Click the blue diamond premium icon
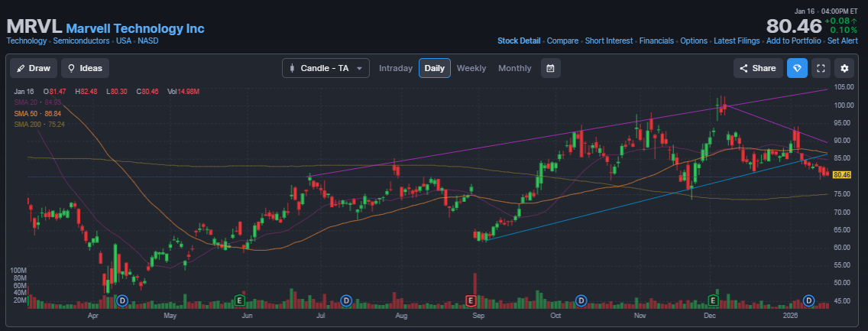This screenshot has width=868, height=331. pyautogui.click(x=797, y=68)
